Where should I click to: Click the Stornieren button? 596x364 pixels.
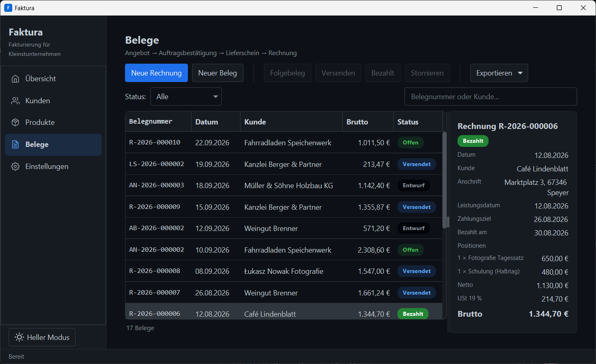click(427, 73)
